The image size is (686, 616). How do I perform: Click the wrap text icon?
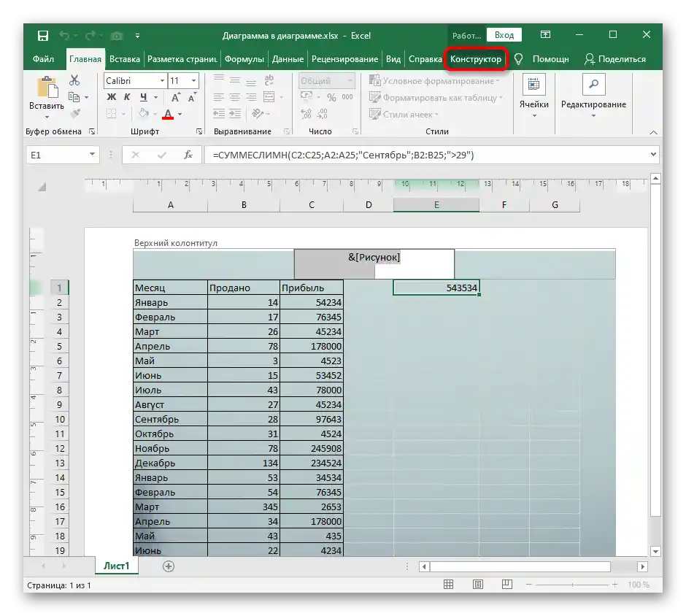tap(269, 80)
